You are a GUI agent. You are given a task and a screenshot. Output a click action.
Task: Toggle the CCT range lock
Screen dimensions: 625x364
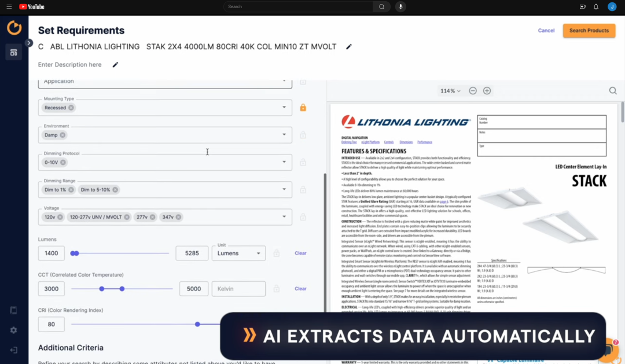pos(276,289)
